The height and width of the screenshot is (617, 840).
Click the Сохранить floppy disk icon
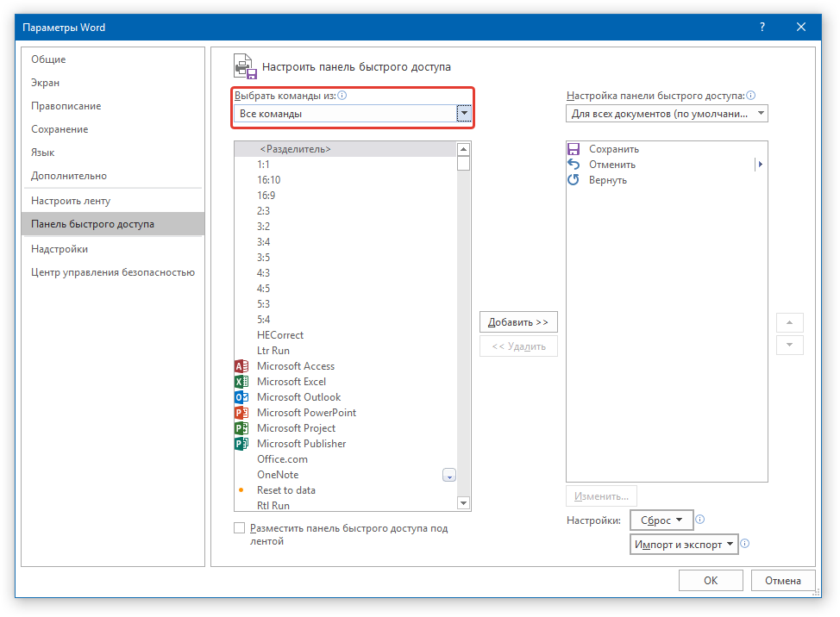point(574,149)
